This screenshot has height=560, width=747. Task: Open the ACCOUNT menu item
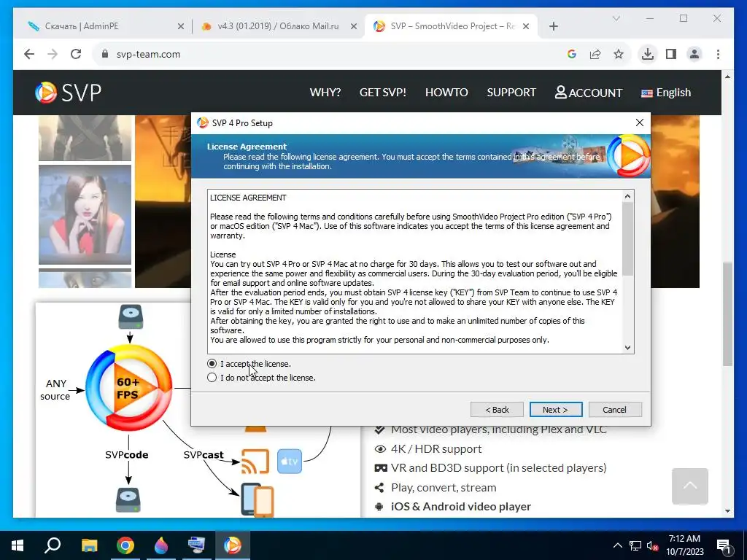pyautogui.click(x=589, y=93)
